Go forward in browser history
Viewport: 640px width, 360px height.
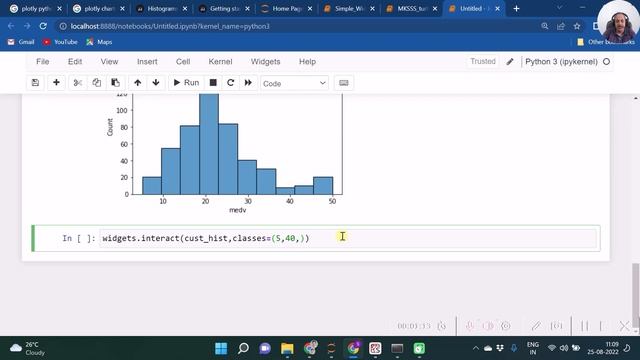click(x=27, y=26)
